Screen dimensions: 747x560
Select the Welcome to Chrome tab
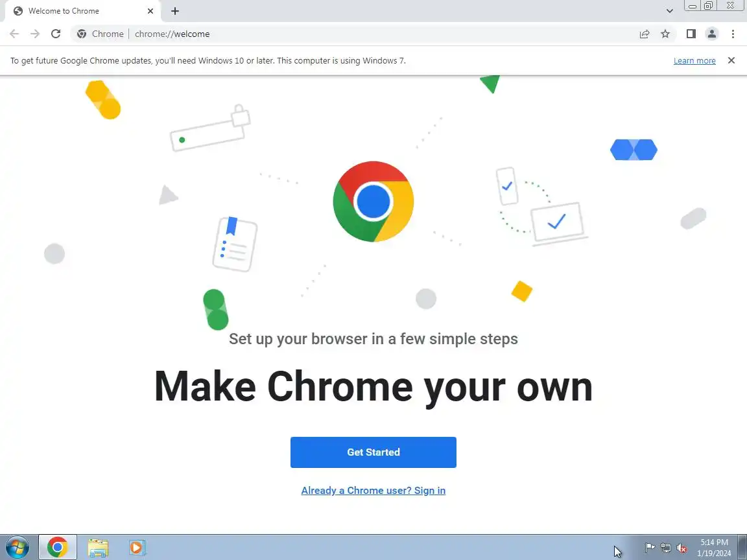click(x=82, y=11)
